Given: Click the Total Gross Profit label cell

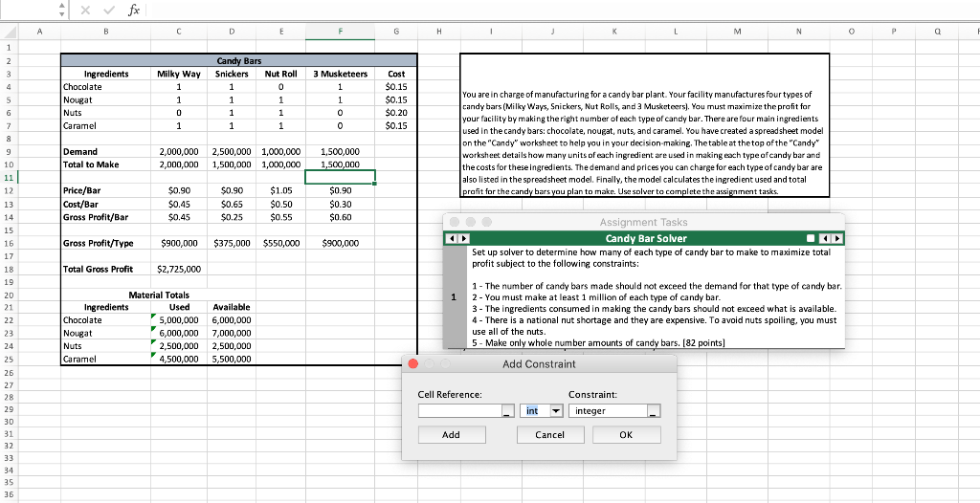Looking at the screenshot, I should pos(105,270).
